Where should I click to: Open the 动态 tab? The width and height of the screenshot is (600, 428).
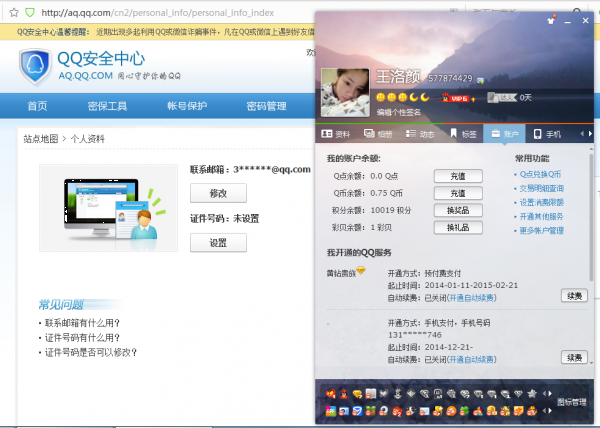point(420,134)
